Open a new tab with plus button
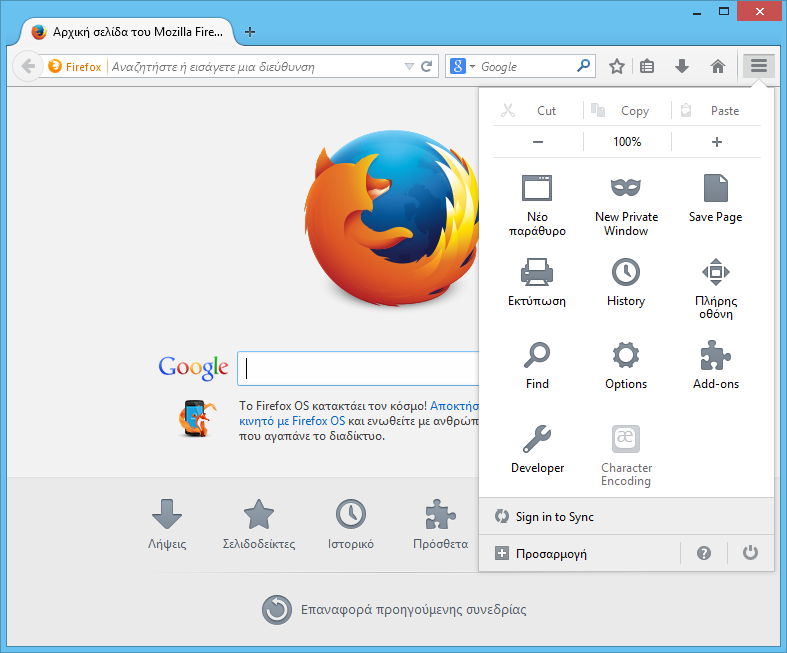This screenshot has width=787, height=653. click(x=249, y=32)
